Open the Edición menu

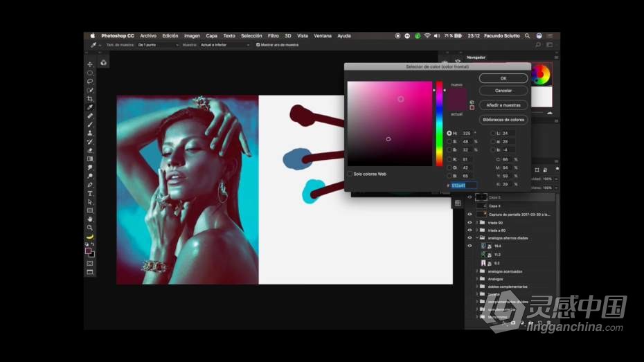[170, 36]
